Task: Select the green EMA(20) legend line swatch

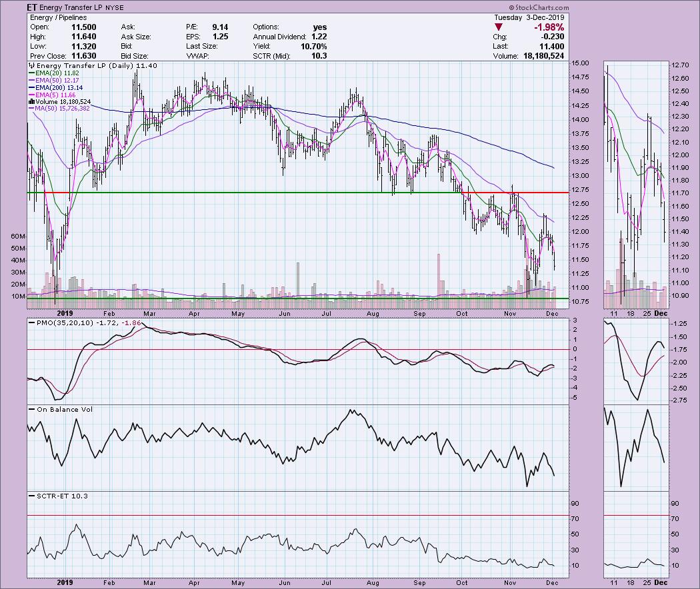Action: [x=32, y=73]
